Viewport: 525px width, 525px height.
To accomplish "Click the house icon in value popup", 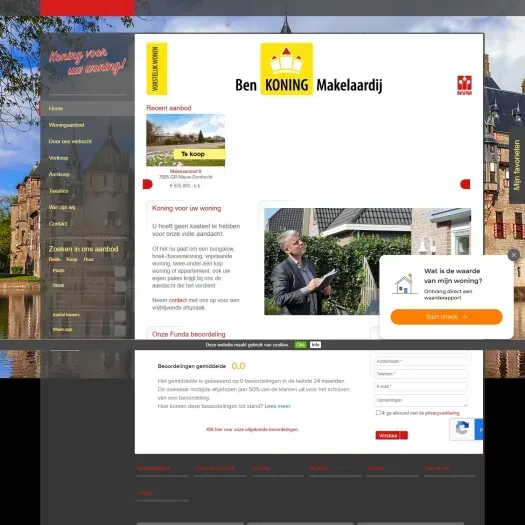I will pos(404,284).
